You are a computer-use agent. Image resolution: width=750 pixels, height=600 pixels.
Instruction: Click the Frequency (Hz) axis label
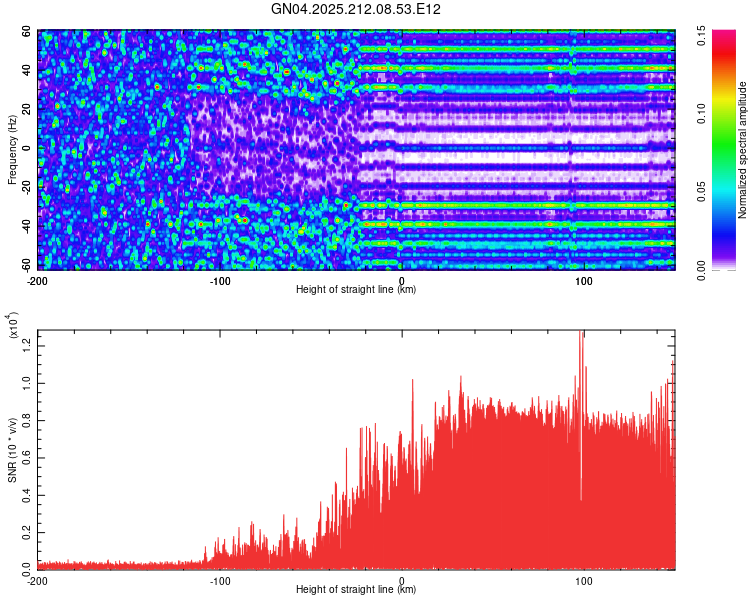pos(11,150)
